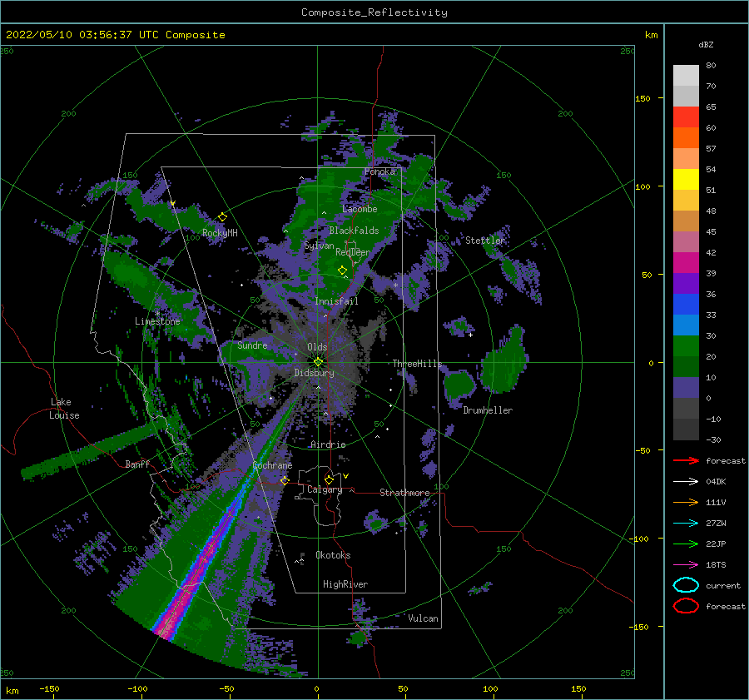Click the yellow diamond marker below RedDeer
This screenshot has width=749, height=700.
coord(343,271)
